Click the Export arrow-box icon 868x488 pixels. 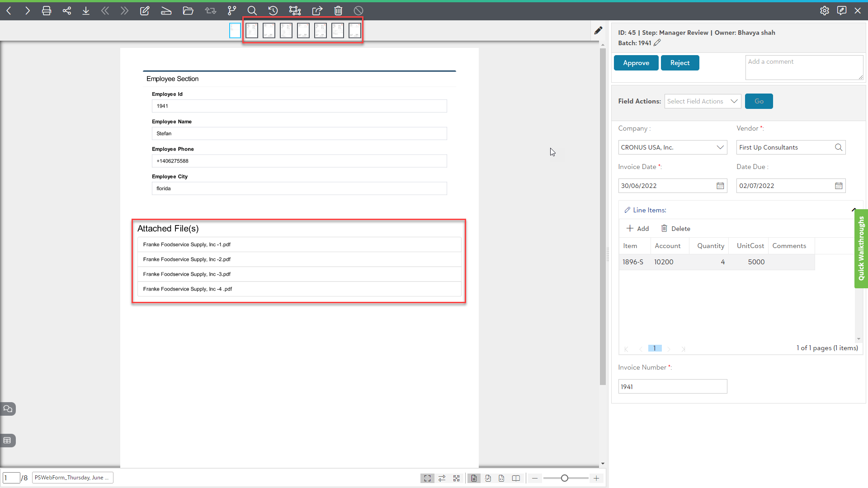(317, 10)
